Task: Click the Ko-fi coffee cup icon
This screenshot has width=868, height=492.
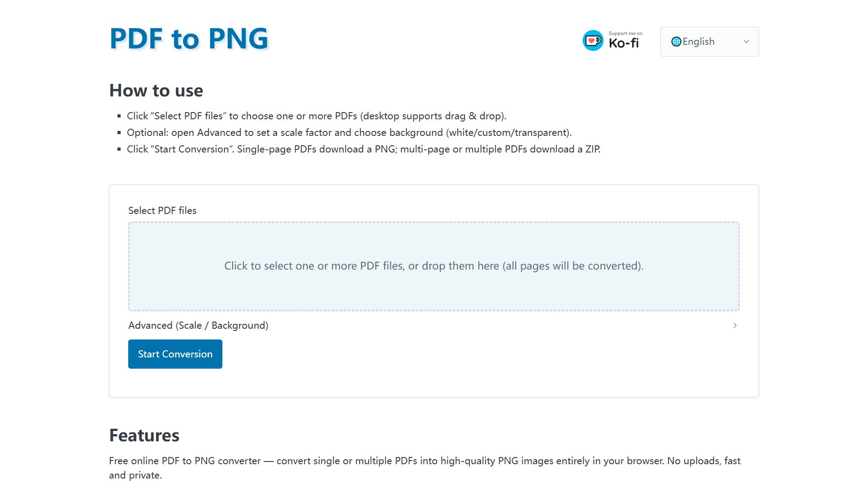Action: pos(593,41)
